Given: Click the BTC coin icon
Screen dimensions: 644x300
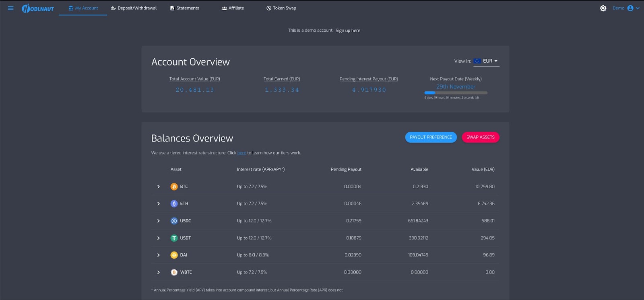Looking at the screenshot, I should click(x=174, y=187).
